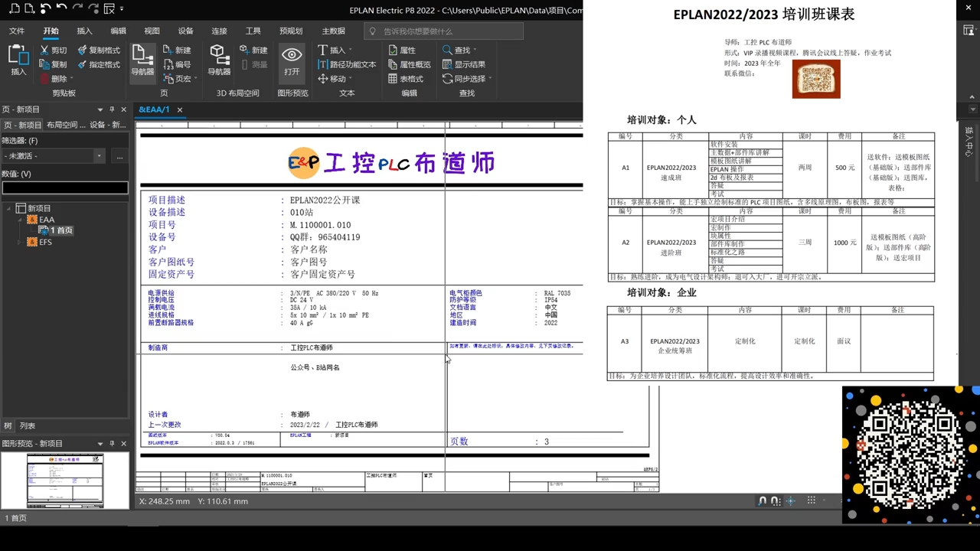Open the File (文件) menu
980x551 pixels.
coord(17,31)
